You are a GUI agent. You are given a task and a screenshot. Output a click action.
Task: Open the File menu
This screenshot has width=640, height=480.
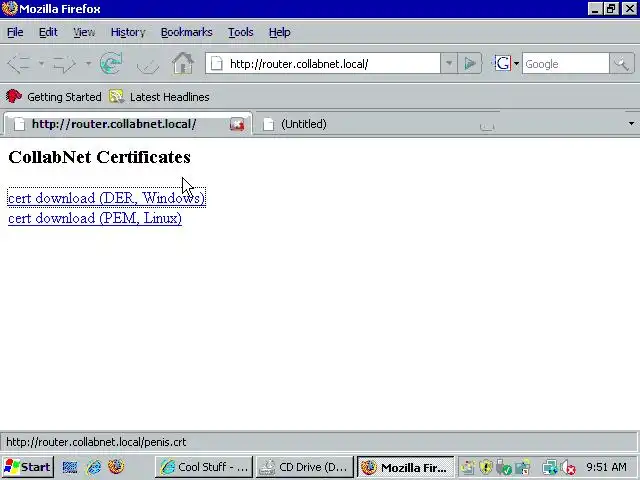15,32
